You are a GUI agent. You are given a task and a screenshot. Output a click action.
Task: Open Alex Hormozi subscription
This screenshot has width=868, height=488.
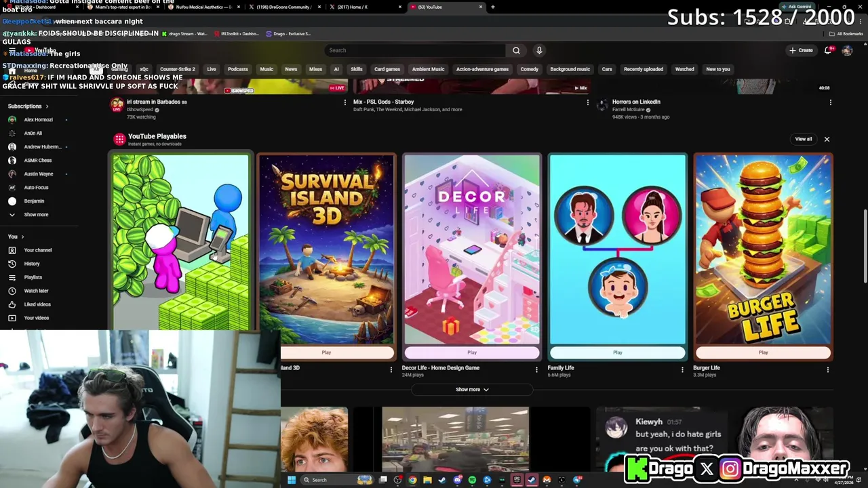coord(37,120)
